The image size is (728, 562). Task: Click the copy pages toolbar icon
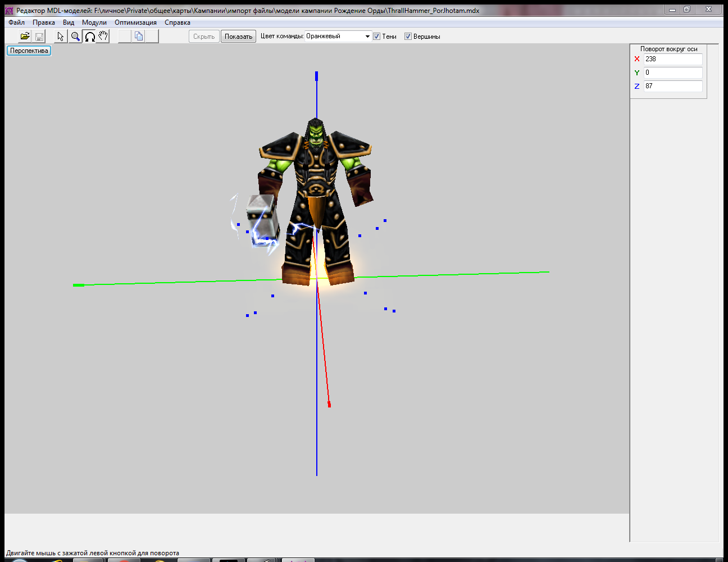pos(139,37)
